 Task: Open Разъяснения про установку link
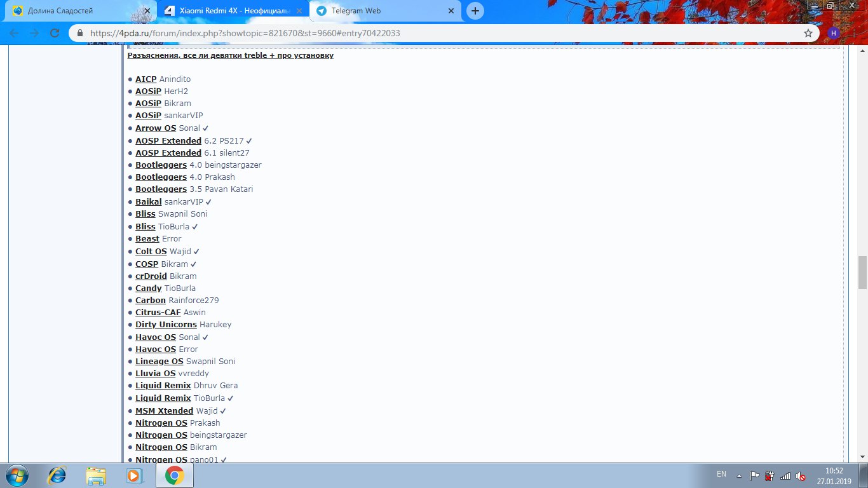pyautogui.click(x=231, y=55)
